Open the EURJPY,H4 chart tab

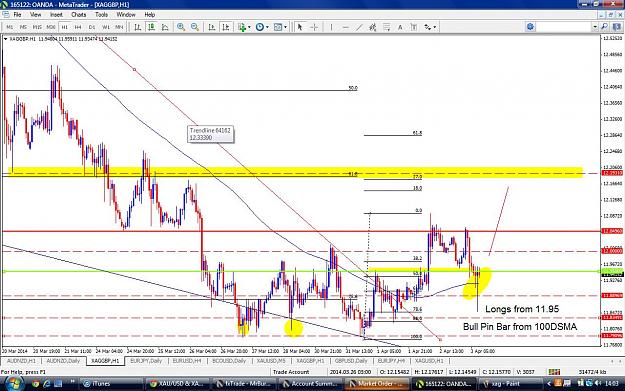pyautogui.click(x=391, y=361)
